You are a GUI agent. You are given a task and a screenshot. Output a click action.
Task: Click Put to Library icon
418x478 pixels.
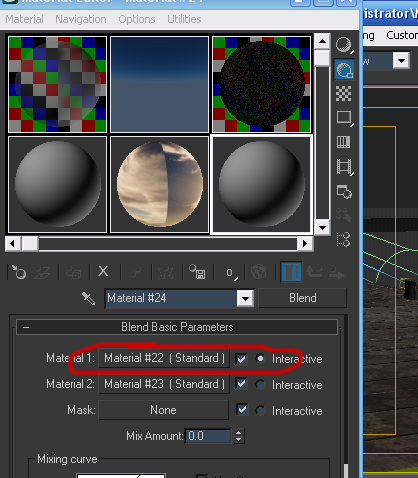pyautogui.click(x=197, y=272)
